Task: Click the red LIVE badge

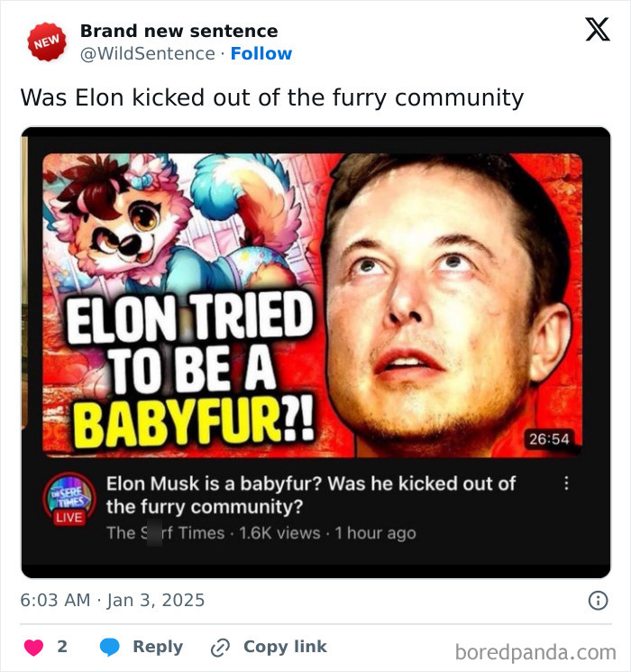Action: (x=69, y=518)
